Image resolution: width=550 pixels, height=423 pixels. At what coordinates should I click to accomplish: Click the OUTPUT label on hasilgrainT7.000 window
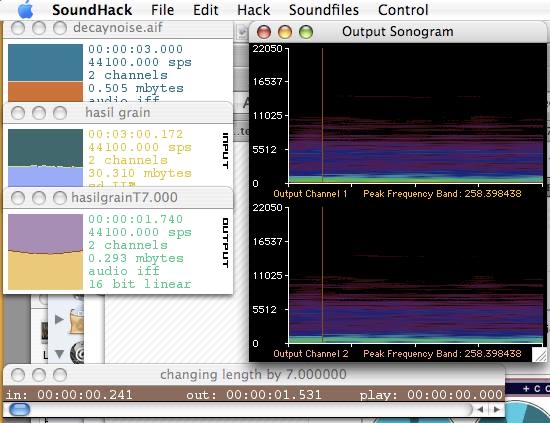point(226,243)
